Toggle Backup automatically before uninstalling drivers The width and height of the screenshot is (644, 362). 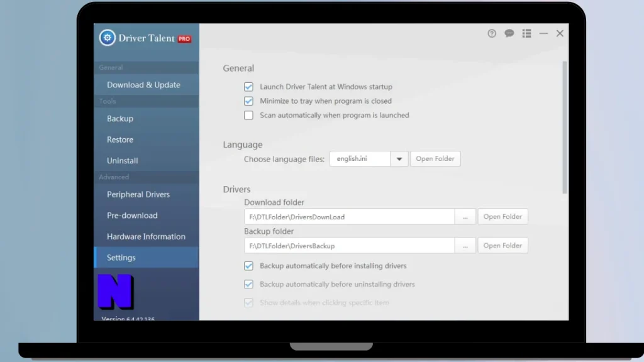pos(248,284)
